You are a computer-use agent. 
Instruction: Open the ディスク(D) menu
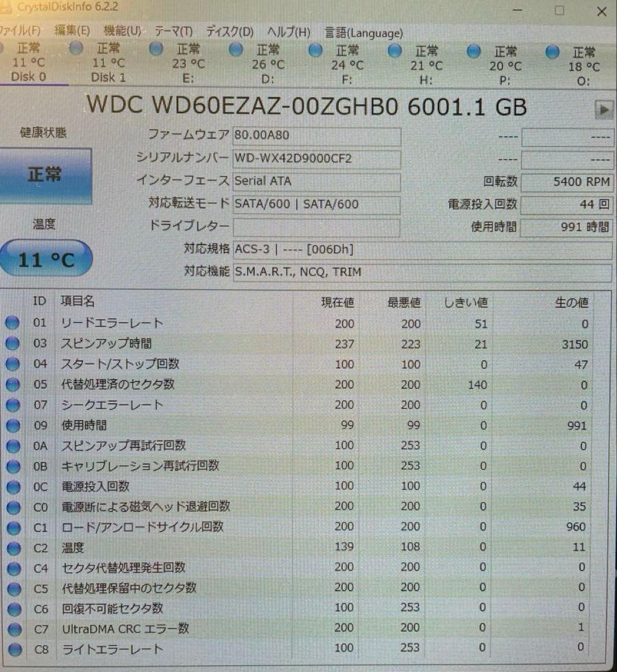(230, 32)
